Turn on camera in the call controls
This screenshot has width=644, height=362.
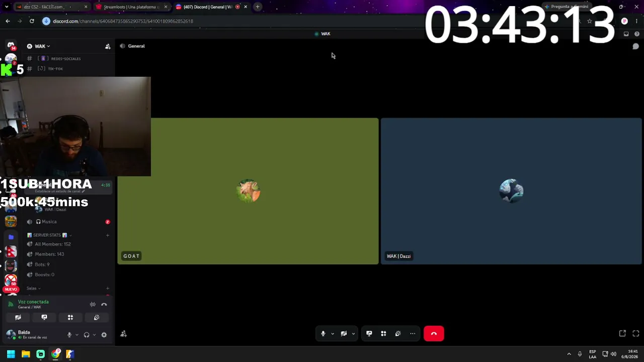coord(344,333)
